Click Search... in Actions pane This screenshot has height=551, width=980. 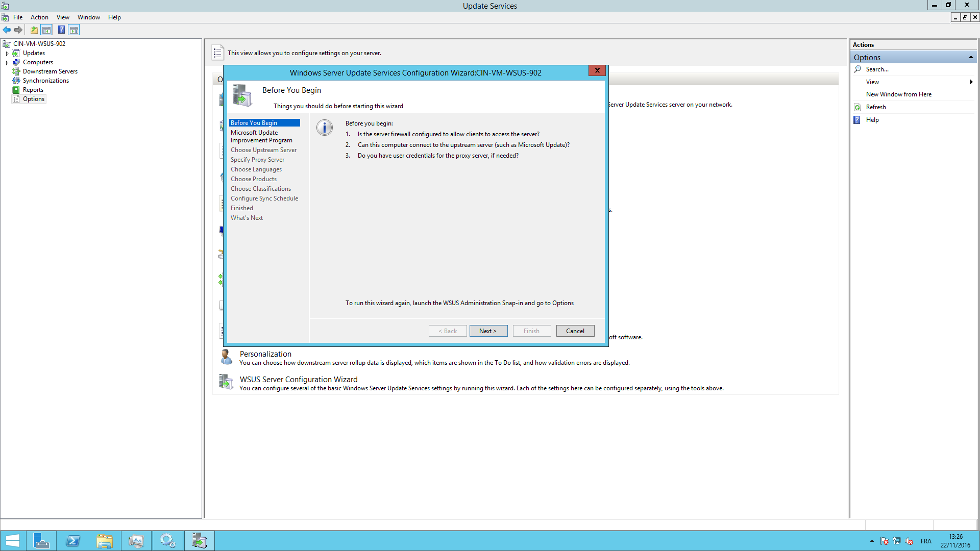(x=877, y=69)
